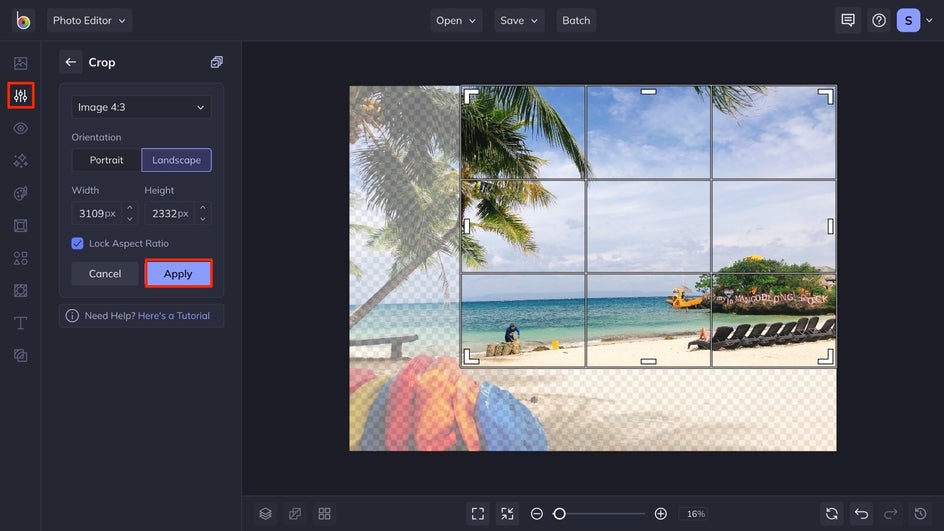Decrease Height with the down stepper
This screenshot has height=531, width=944.
[203, 219]
